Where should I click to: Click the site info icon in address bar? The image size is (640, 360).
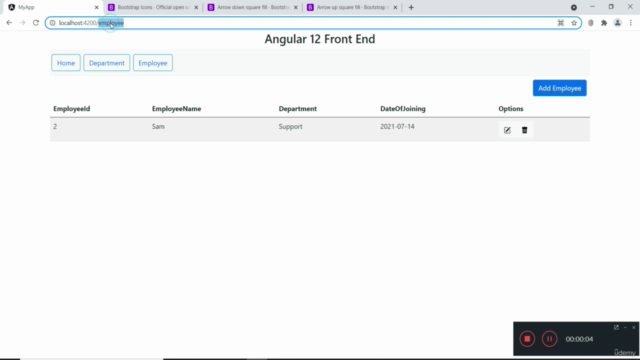[52, 23]
